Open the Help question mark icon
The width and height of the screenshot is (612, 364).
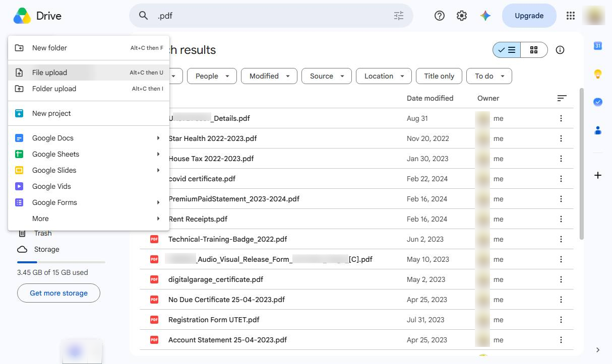coord(440,16)
